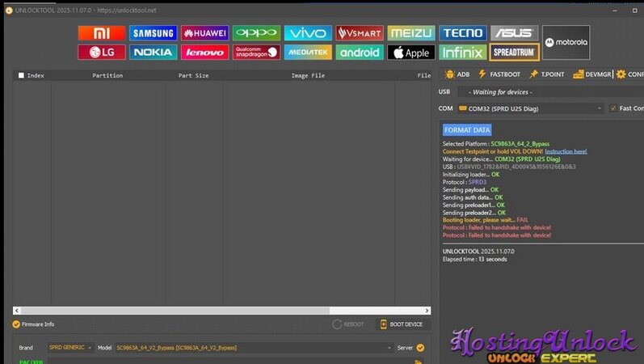Click the BOOT DEVICE button
This screenshot has height=364, width=644.
coord(402,324)
